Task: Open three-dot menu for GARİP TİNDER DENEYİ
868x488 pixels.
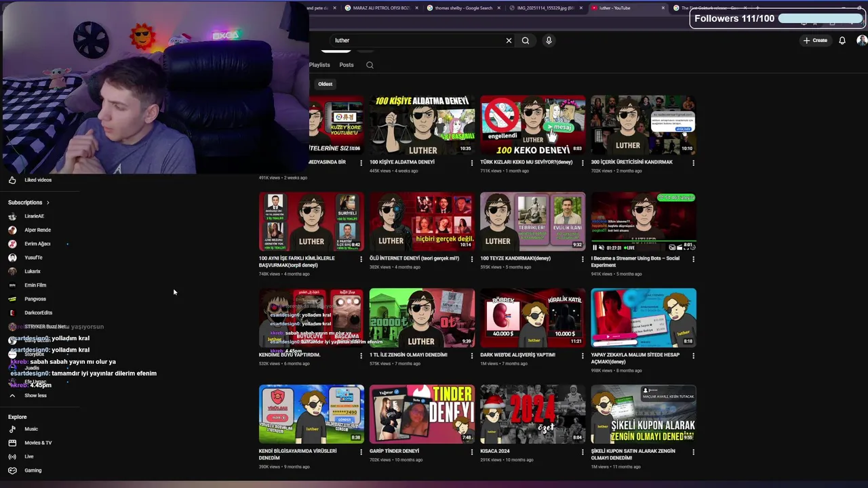Action: point(472,451)
